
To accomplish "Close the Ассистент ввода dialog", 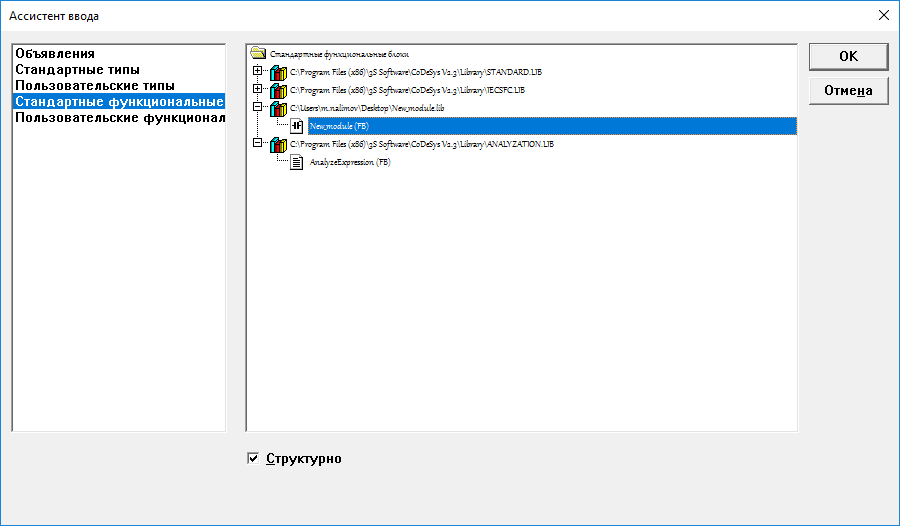I will point(882,15).
